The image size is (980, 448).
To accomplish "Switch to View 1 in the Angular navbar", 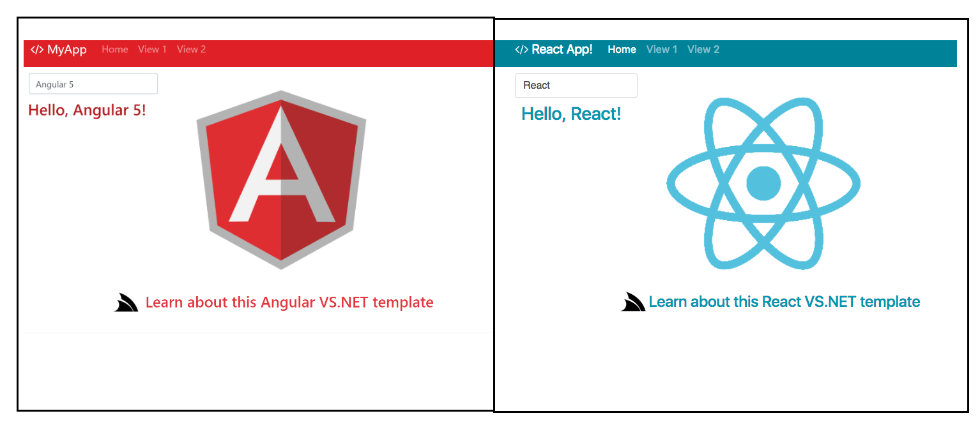I will point(152,49).
